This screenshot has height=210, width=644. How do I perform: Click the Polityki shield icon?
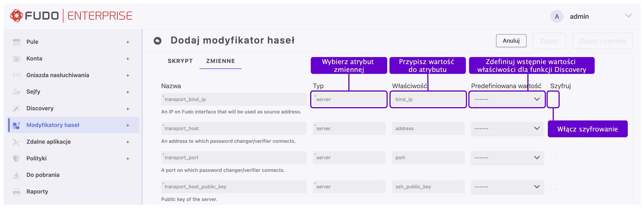(x=17, y=158)
